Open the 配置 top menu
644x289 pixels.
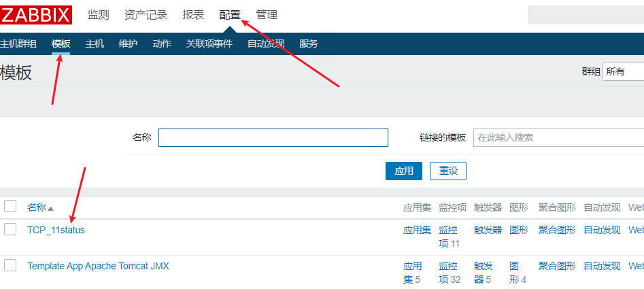(230, 15)
